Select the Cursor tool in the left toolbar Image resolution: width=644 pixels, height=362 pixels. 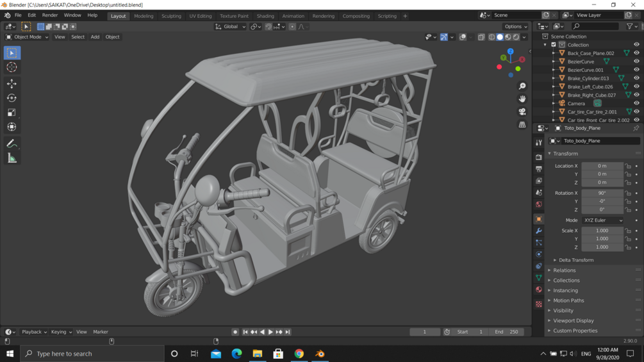12,67
